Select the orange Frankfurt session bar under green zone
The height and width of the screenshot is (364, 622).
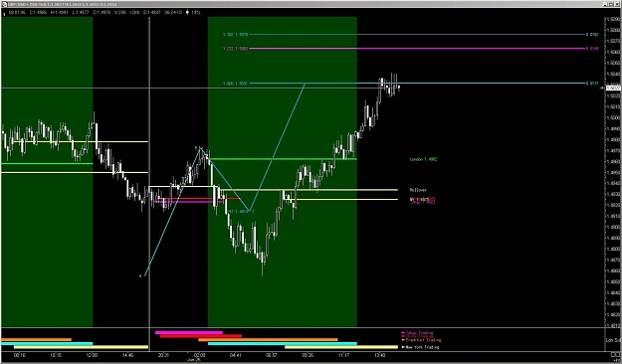coord(268,339)
